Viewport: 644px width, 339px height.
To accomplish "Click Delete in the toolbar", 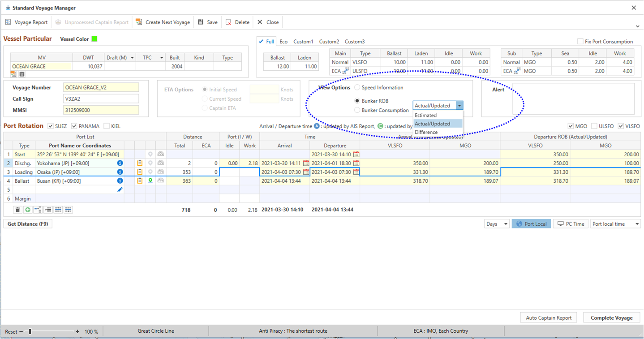I will pos(237,22).
